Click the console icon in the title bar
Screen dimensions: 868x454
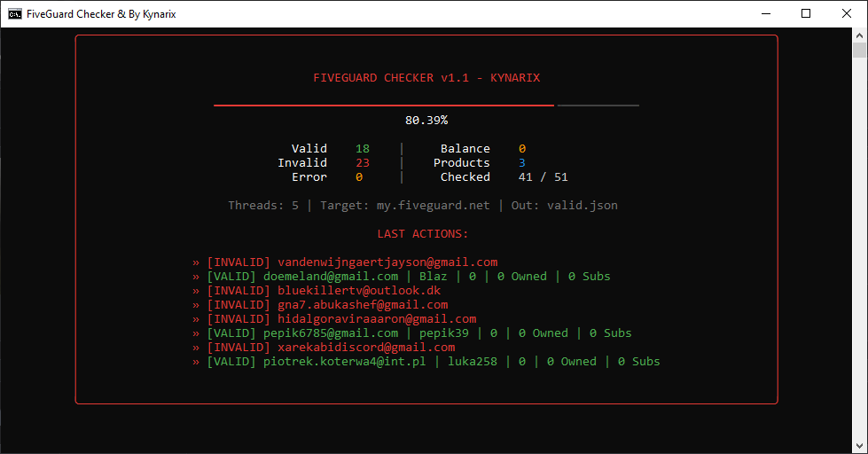point(15,14)
